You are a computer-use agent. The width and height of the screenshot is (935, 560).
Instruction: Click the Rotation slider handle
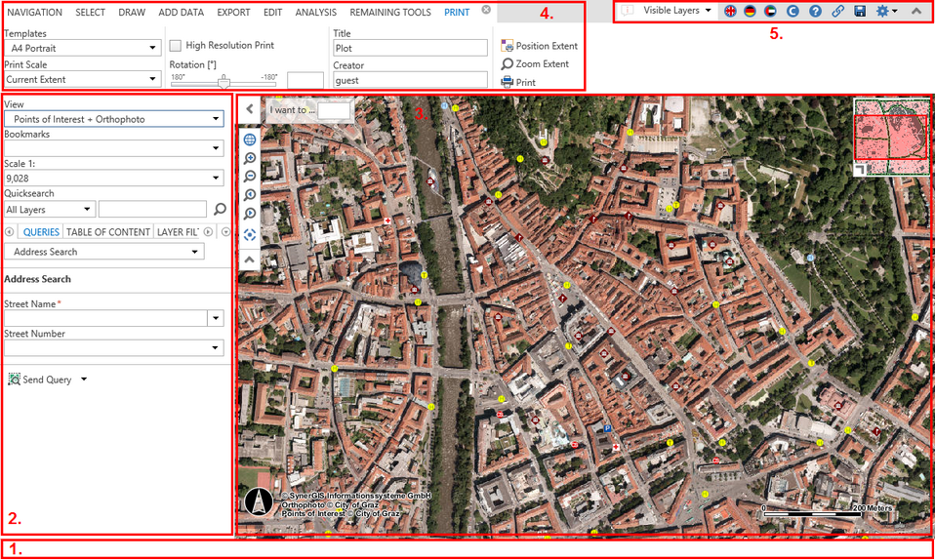tap(224, 84)
